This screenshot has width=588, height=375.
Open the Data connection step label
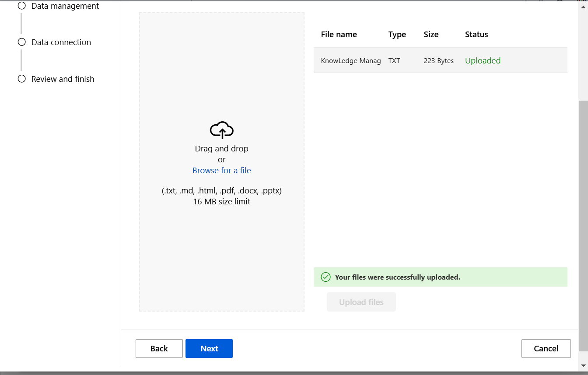(x=61, y=42)
